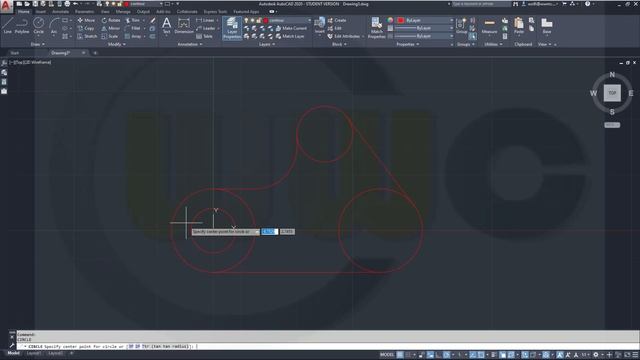
Task: Select the Array tool
Action: pos(133,36)
